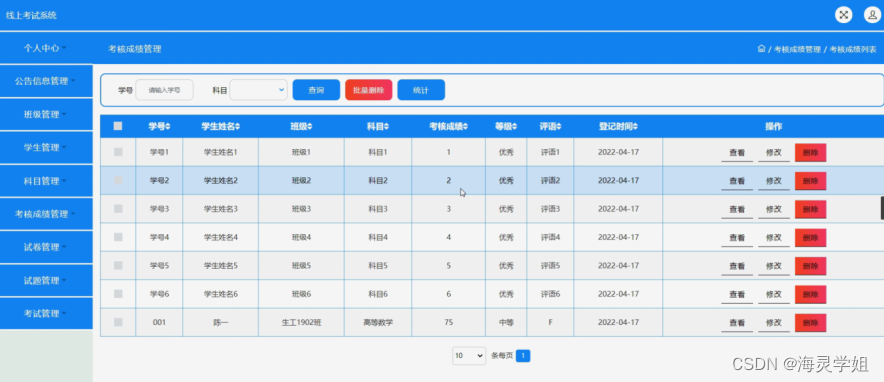Click 查看 for the 学号6 row

(x=737, y=294)
